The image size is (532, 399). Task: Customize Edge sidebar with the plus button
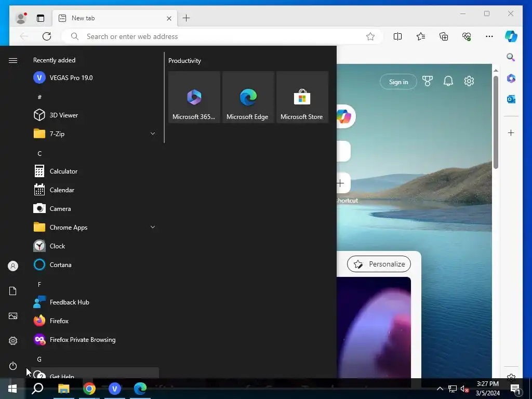pos(511,132)
